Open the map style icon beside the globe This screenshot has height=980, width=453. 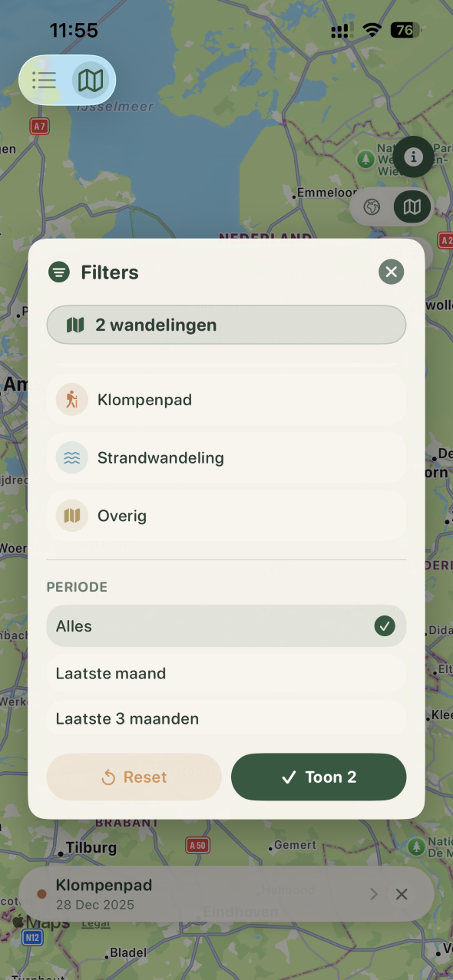click(x=412, y=206)
